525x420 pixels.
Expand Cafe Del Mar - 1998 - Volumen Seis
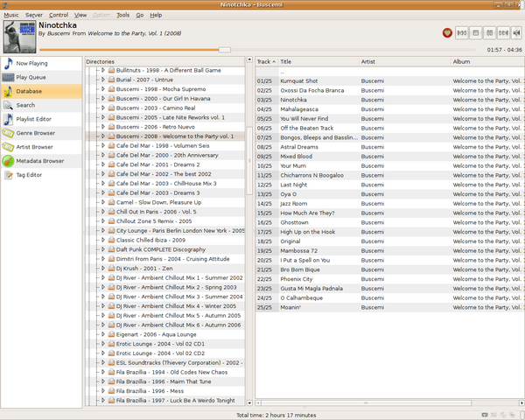pyautogui.click(x=103, y=146)
